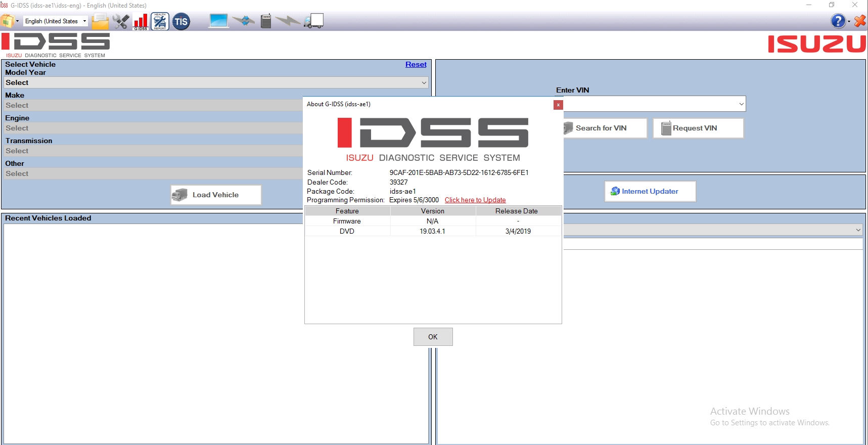Click the package box icon in toolbar
The height and width of the screenshot is (445, 868).
pos(7,21)
